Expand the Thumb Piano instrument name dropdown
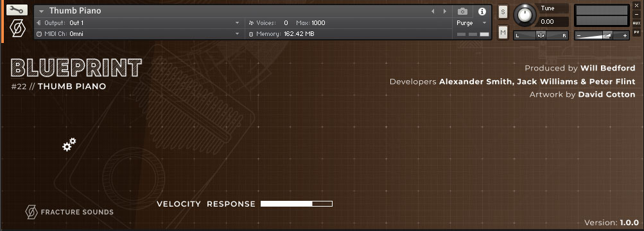Viewport: 644px width, 231px height. pyautogui.click(x=42, y=12)
